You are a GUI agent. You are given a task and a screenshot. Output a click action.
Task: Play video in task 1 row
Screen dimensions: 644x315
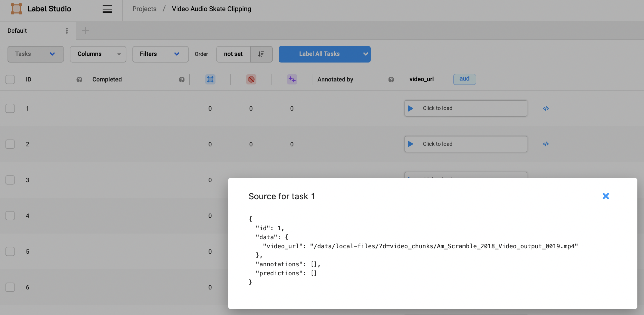(x=410, y=109)
